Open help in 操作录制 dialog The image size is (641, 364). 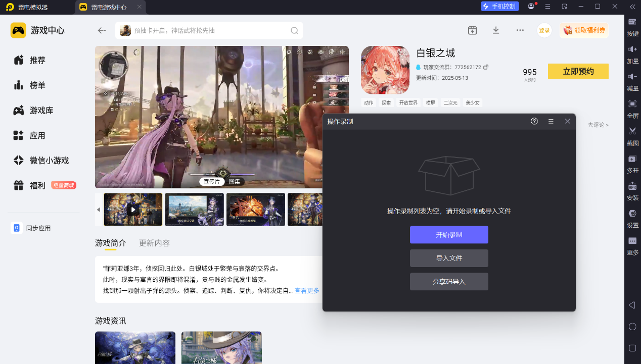point(534,121)
